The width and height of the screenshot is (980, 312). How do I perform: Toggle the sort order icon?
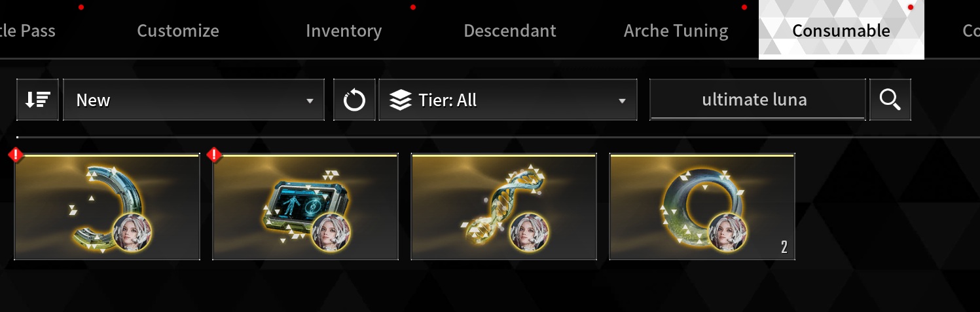(37, 100)
